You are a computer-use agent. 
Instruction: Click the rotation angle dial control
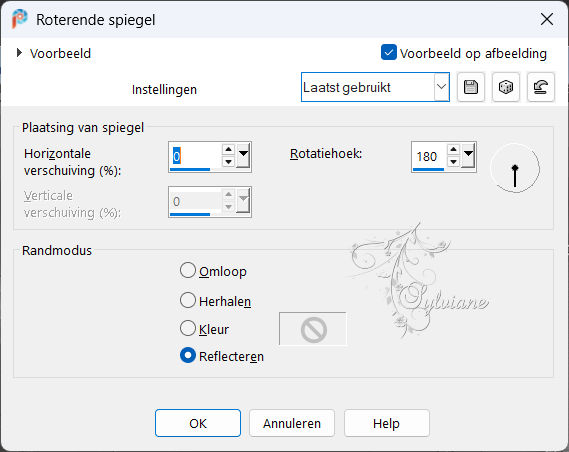(515, 168)
